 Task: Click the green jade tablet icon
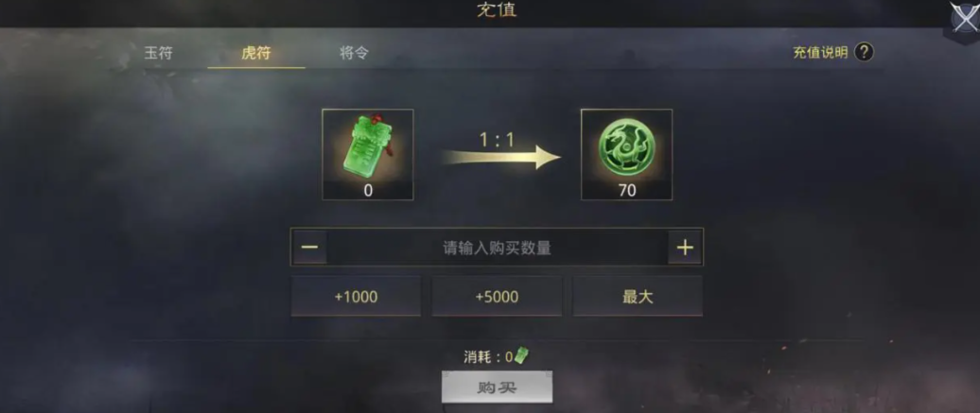click(x=367, y=146)
